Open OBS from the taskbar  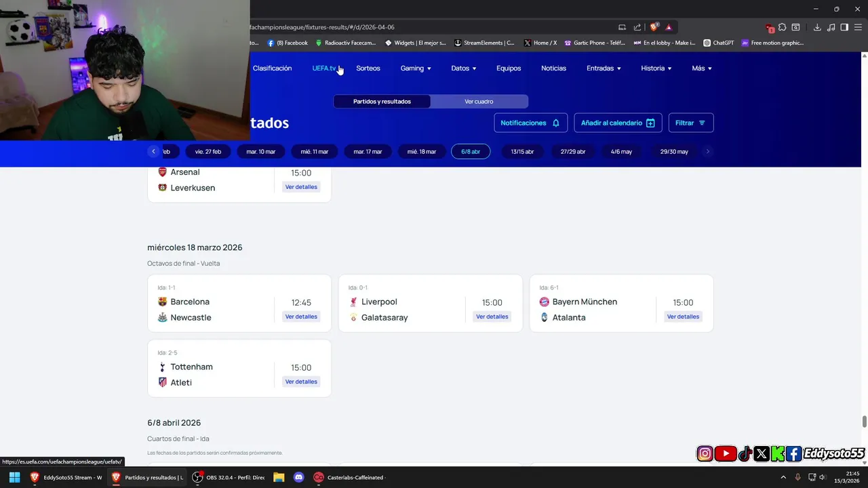click(229, 477)
